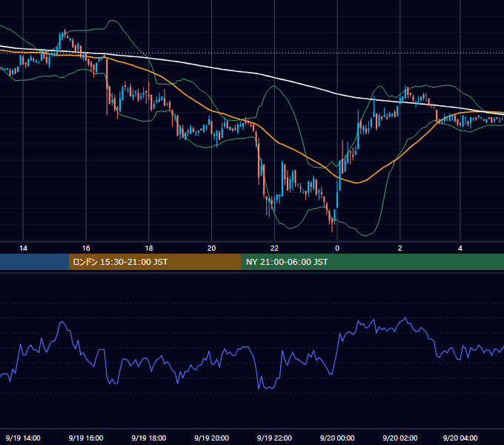This screenshot has width=504, height=445.
Task: Click the 9/20 02:00 date label
Action: click(399, 438)
